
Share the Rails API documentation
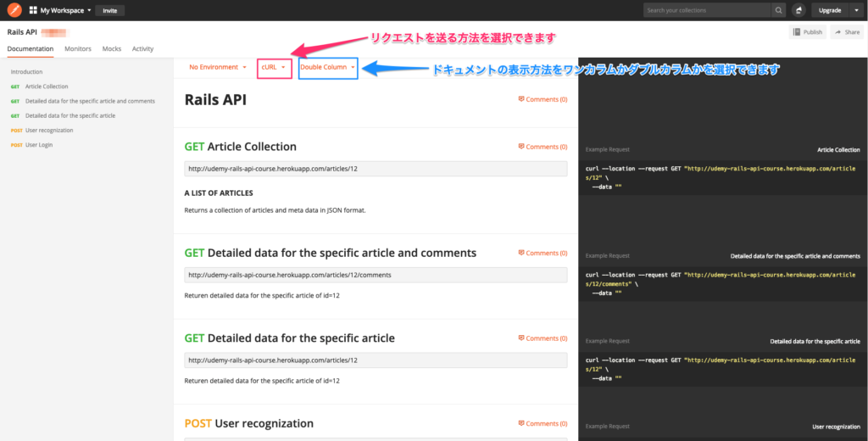pyautogui.click(x=847, y=32)
